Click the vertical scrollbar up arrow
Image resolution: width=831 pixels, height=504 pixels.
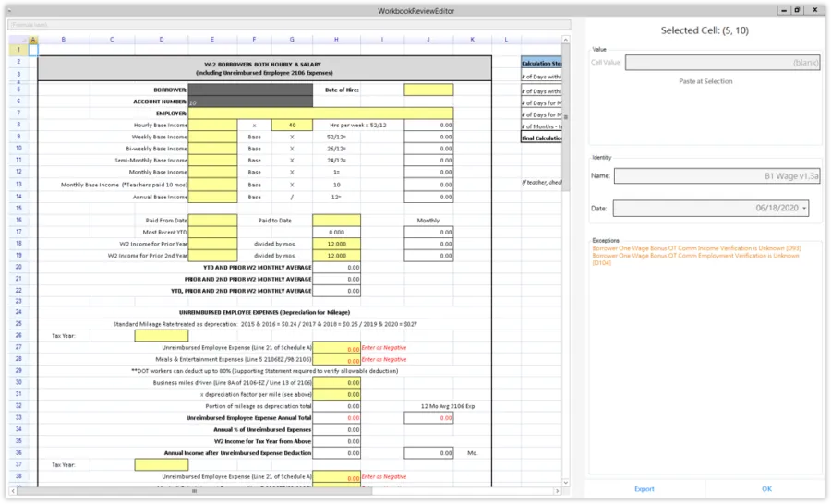567,40
